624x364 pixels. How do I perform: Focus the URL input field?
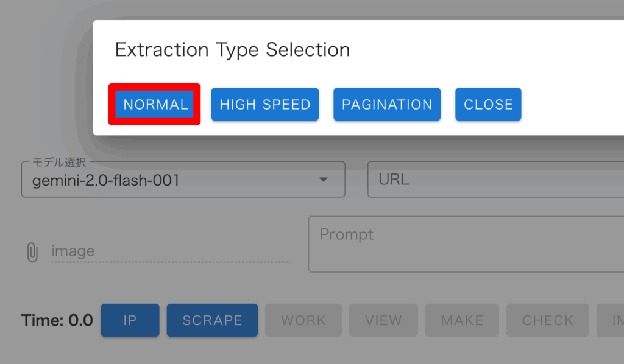pyautogui.click(x=495, y=180)
